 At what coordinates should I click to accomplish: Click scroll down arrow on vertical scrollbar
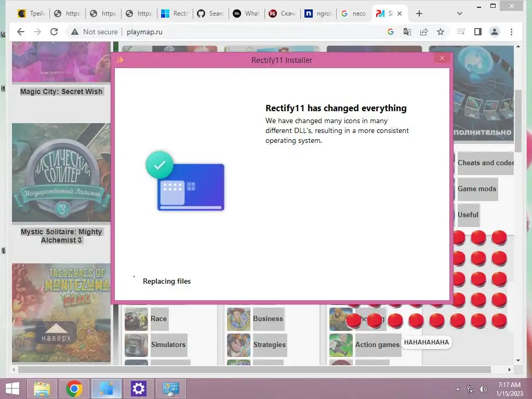click(518, 361)
